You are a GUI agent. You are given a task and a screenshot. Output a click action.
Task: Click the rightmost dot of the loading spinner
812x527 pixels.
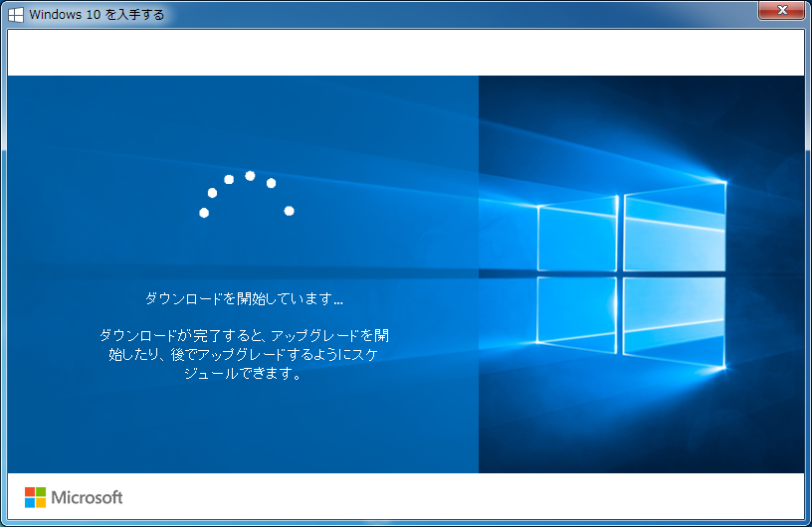click(x=289, y=211)
